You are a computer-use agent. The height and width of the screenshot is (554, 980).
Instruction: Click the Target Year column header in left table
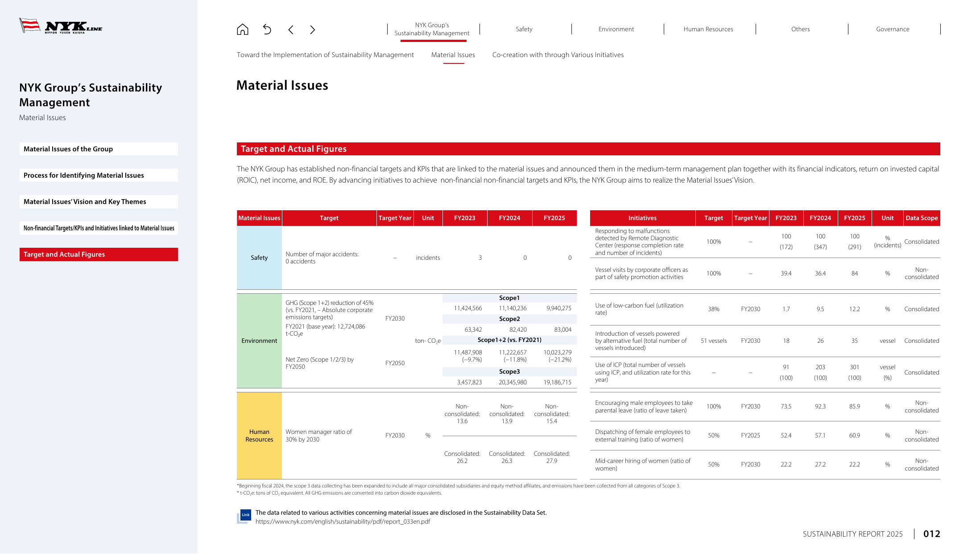coord(395,218)
